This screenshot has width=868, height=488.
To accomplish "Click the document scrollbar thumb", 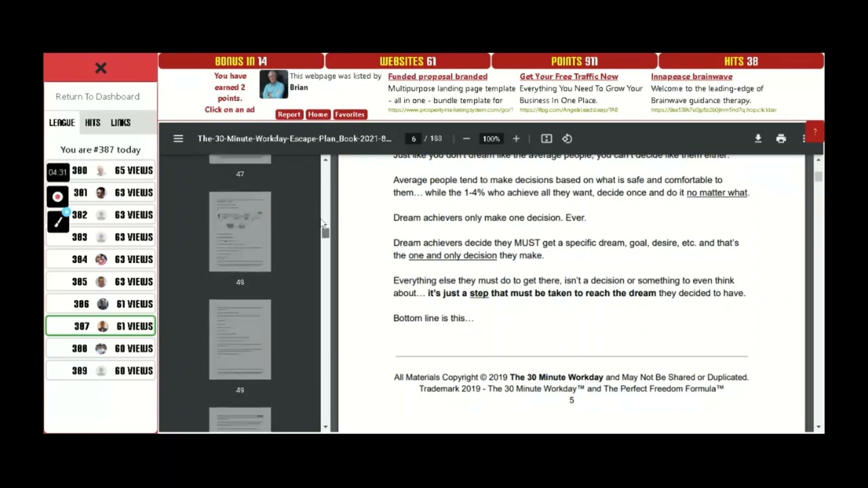I will [819, 176].
